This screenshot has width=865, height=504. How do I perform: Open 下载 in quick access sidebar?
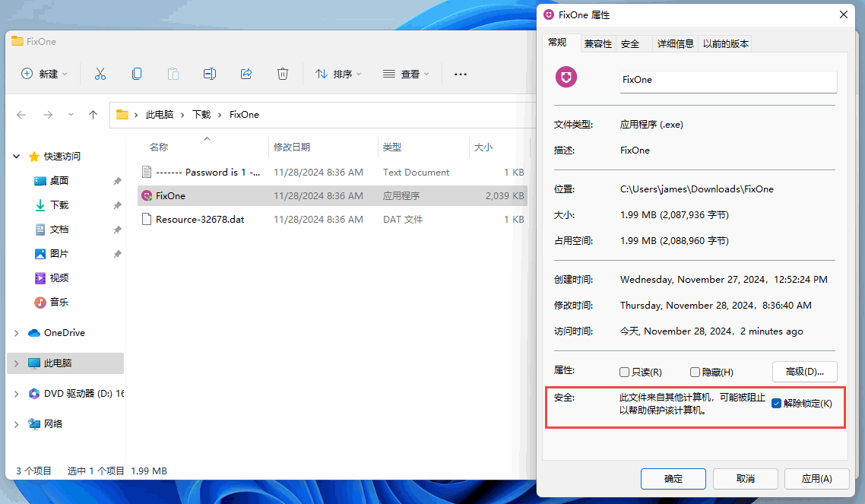point(59,205)
